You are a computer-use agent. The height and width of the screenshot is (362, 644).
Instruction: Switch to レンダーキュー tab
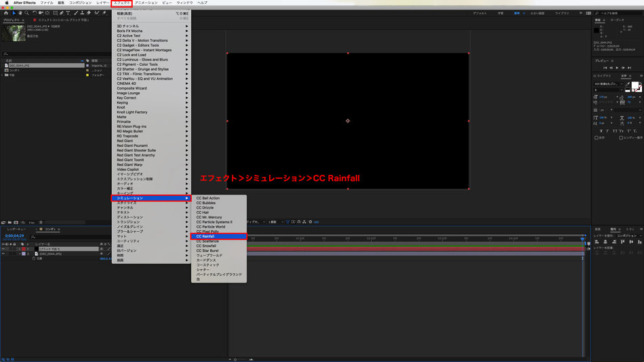coord(16,229)
